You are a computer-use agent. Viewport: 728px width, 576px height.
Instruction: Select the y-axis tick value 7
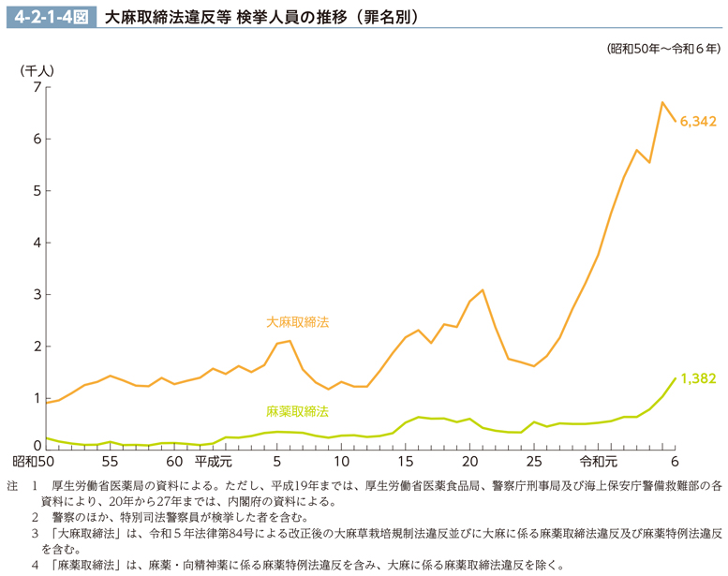pos(37,87)
